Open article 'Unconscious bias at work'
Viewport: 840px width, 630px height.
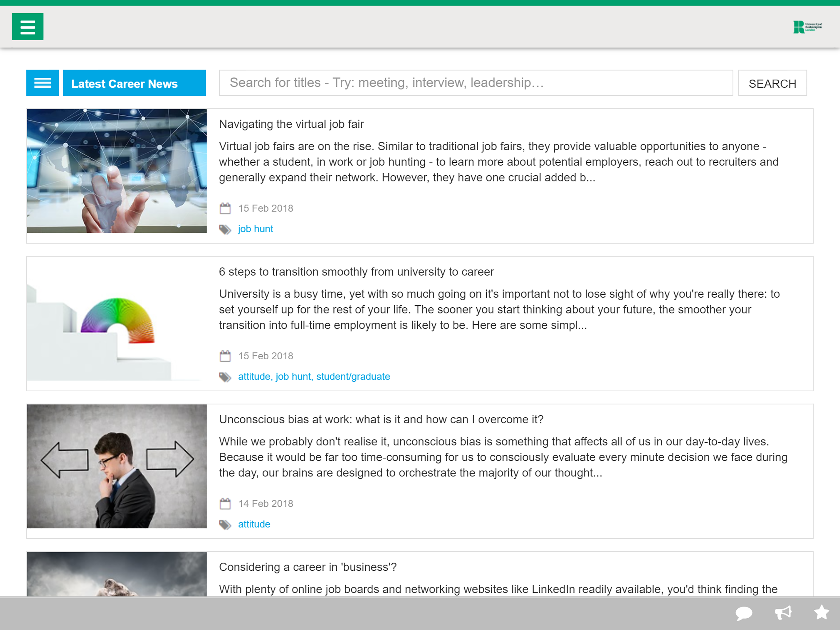click(381, 420)
